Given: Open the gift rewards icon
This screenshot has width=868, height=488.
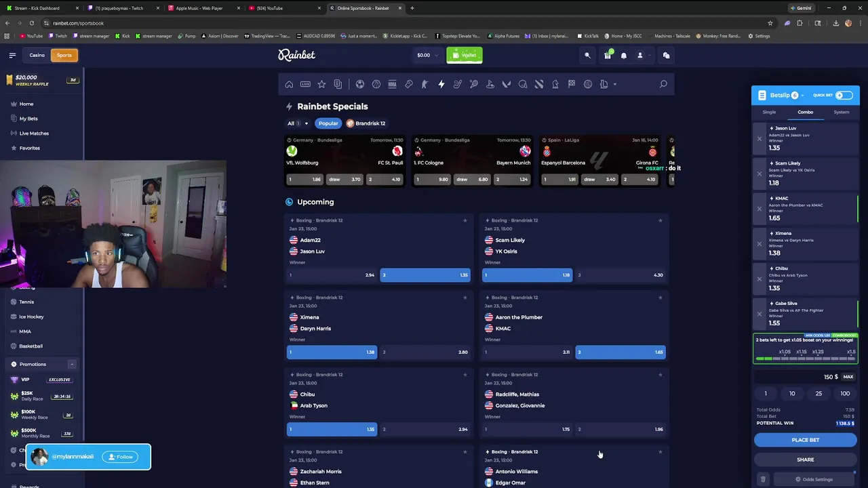Looking at the screenshot, I should [x=608, y=55].
